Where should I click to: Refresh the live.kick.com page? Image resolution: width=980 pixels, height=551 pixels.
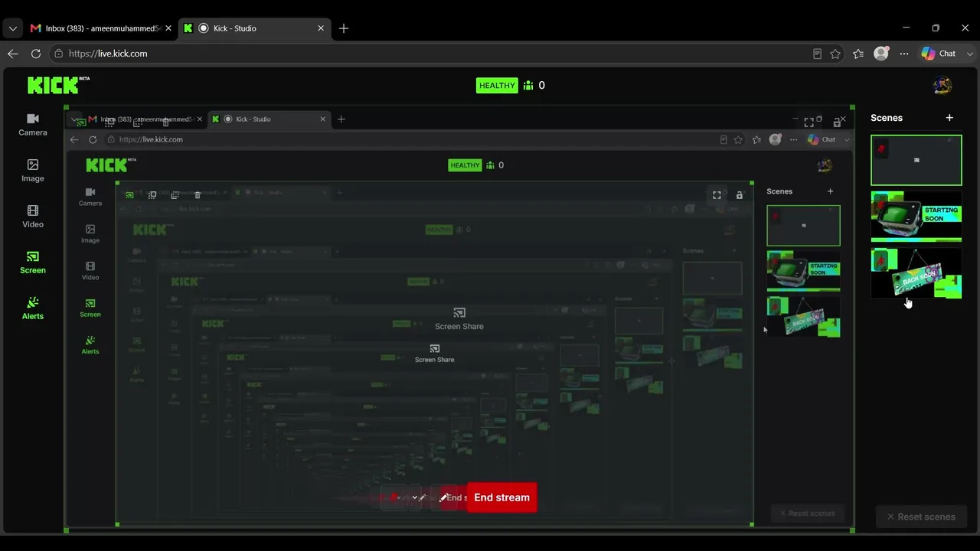click(x=35, y=54)
